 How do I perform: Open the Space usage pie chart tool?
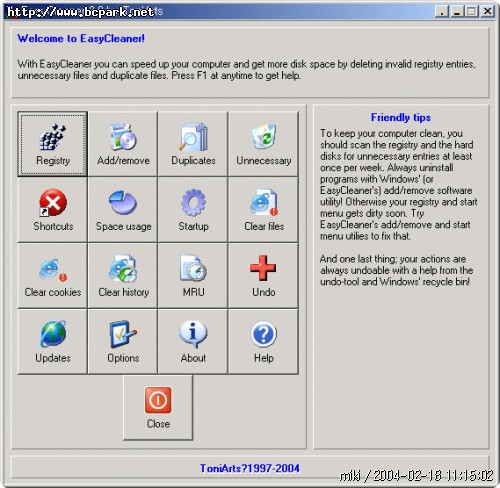coord(123,210)
